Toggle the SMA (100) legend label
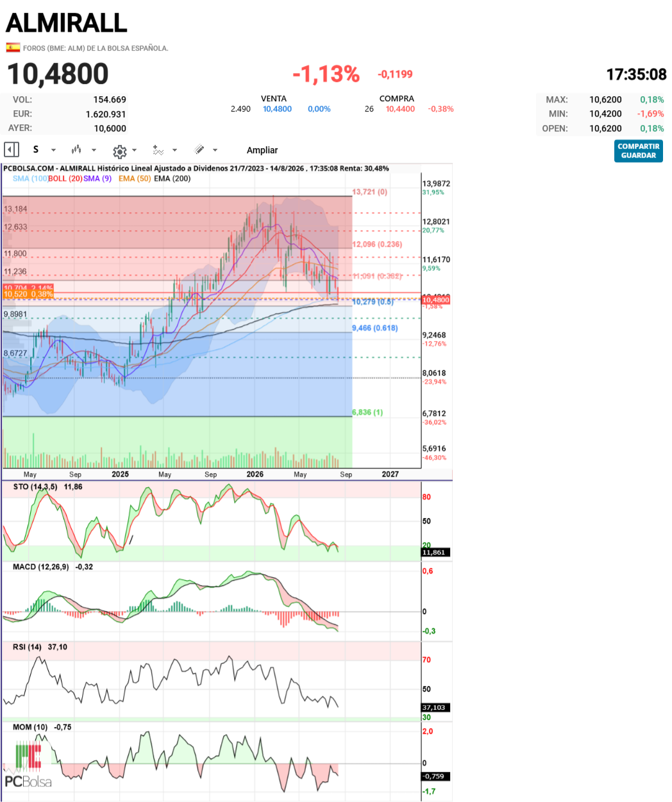The height and width of the screenshot is (802, 672). (30, 178)
